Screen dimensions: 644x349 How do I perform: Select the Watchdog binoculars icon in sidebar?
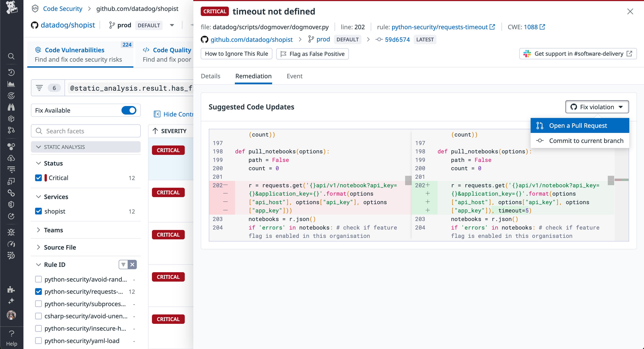pos(12,107)
